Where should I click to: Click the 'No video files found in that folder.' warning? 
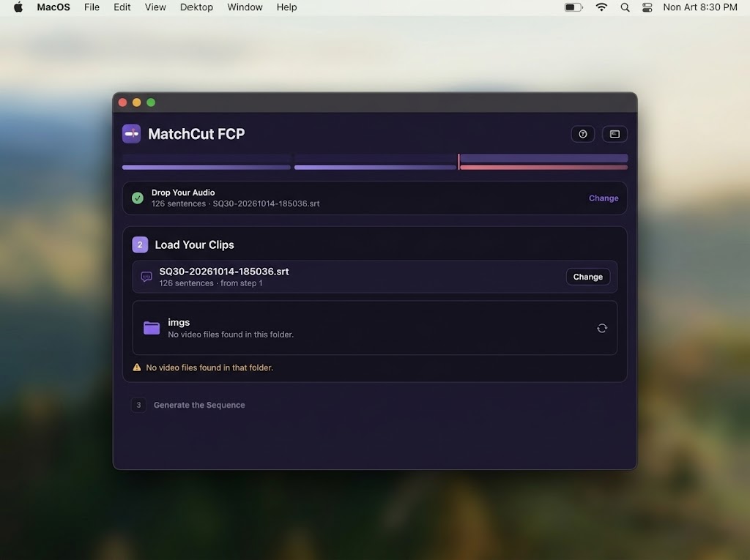click(209, 367)
